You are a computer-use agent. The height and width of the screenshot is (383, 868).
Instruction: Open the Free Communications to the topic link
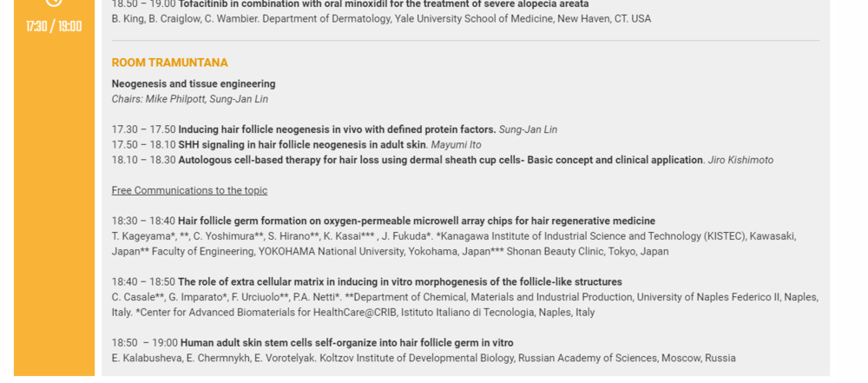click(189, 190)
